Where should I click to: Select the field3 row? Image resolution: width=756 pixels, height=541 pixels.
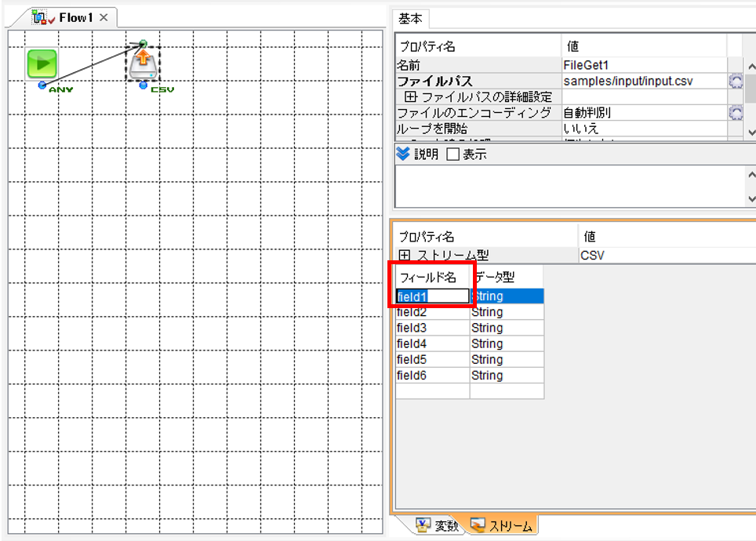[470, 328]
